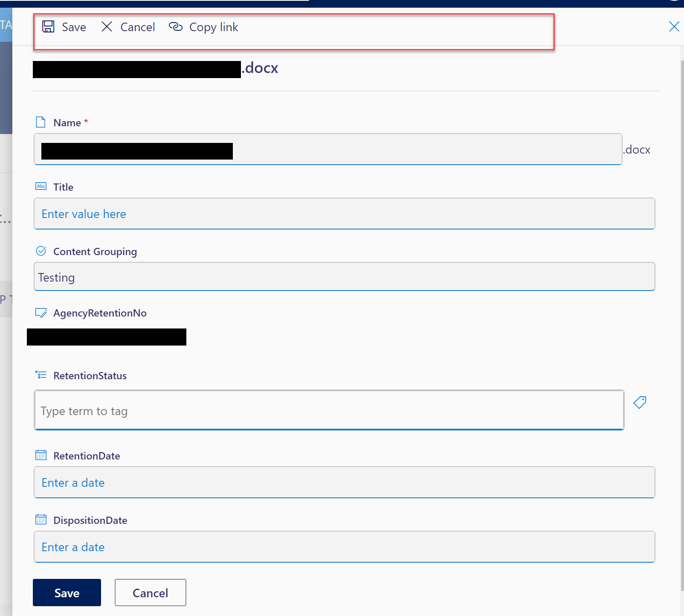Open the Content Grouping field showing Testing
The image size is (684, 616).
click(x=345, y=277)
